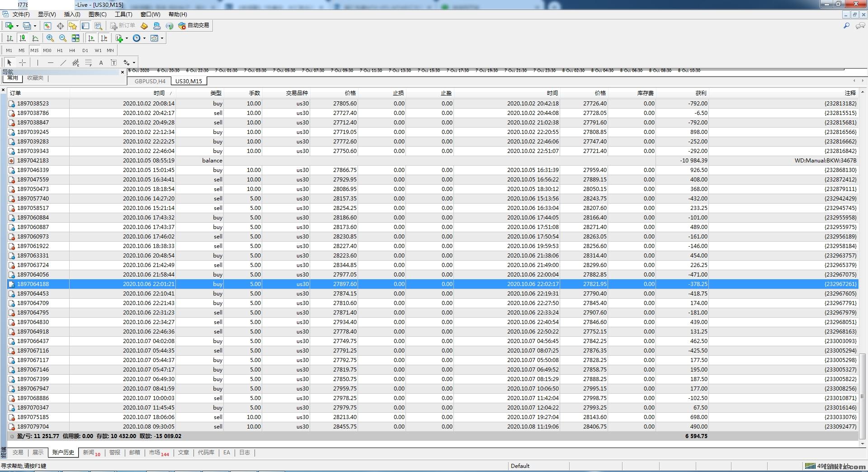Click the 新订单 new order button
868x472 pixels.
[x=123, y=26]
